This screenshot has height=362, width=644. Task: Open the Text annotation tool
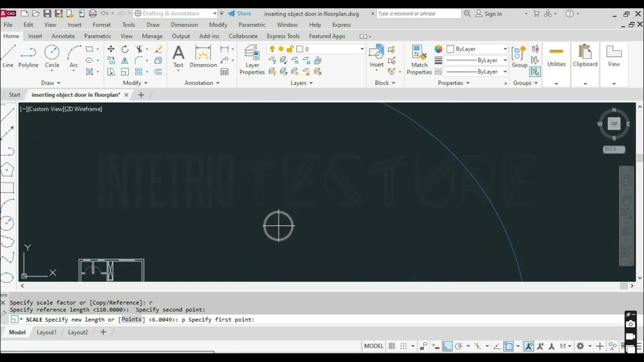178,56
